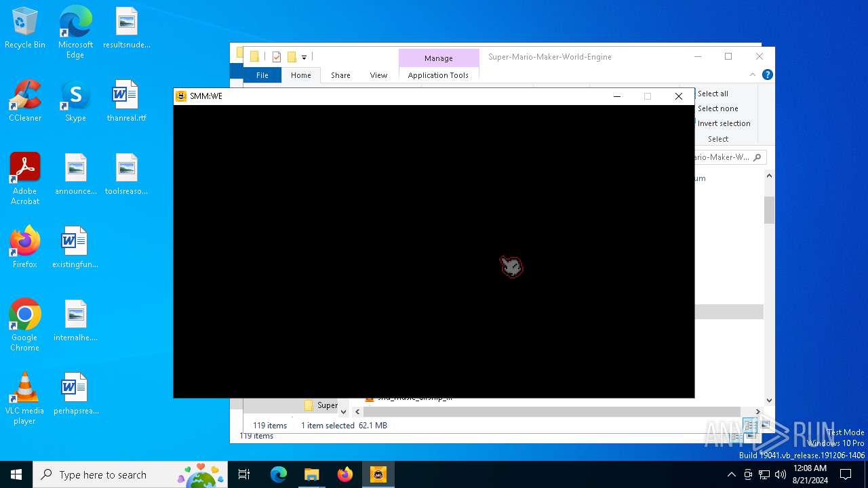Image resolution: width=868 pixels, height=488 pixels.
Task: Switch to the Share ribbon tab
Action: coord(340,75)
